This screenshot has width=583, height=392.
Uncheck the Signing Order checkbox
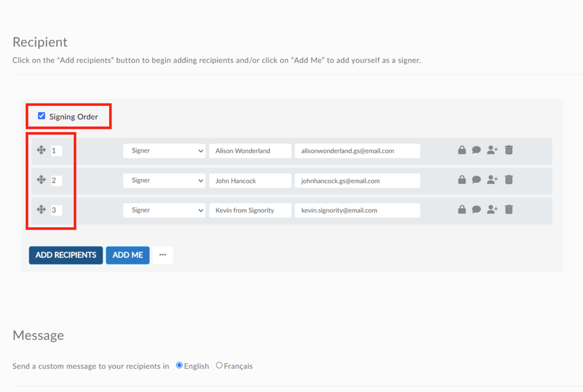42,116
